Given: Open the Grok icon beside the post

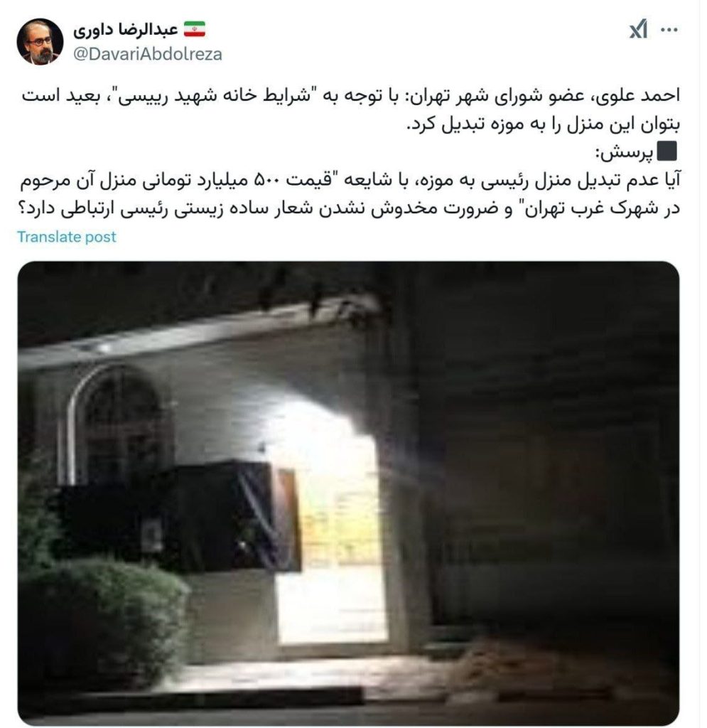Looking at the screenshot, I should [638, 30].
